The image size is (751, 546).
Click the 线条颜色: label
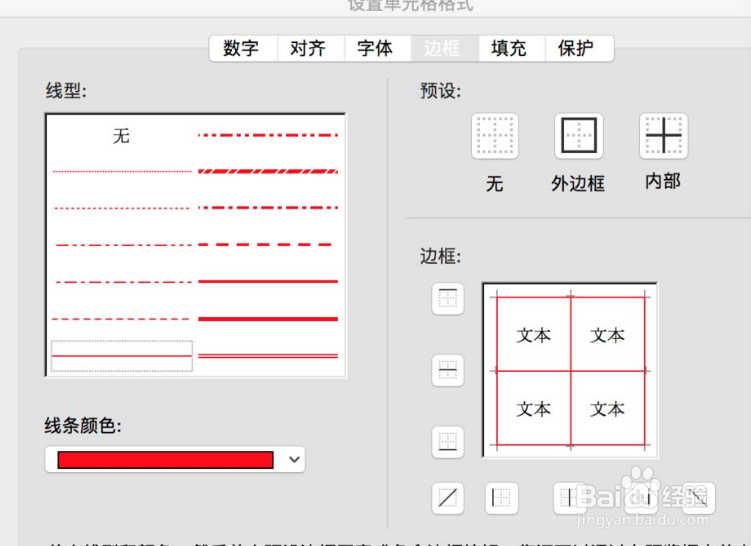(x=83, y=425)
